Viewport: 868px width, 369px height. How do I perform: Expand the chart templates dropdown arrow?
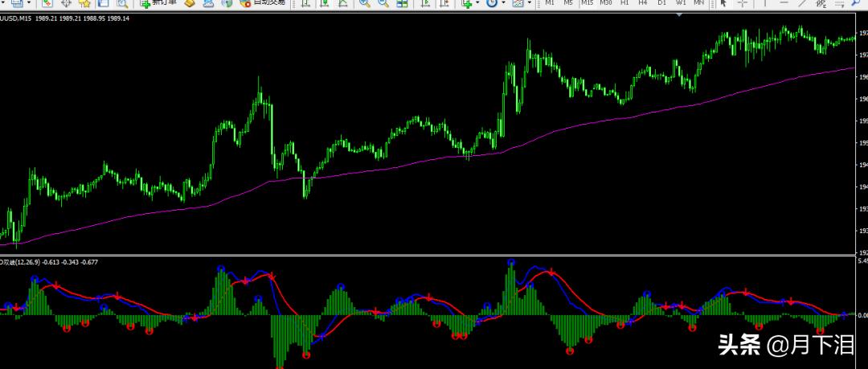point(530,3)
